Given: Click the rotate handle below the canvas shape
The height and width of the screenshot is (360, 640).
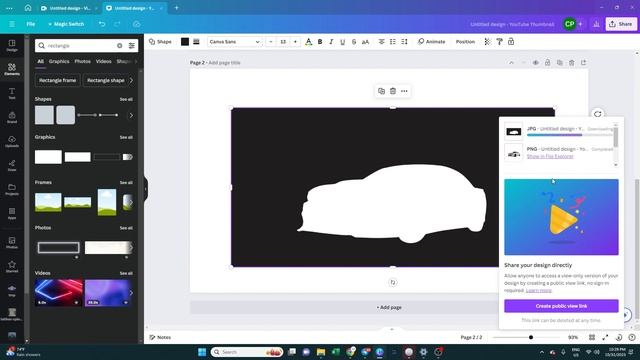Looking at the screenshot, I should click(393, 282).
